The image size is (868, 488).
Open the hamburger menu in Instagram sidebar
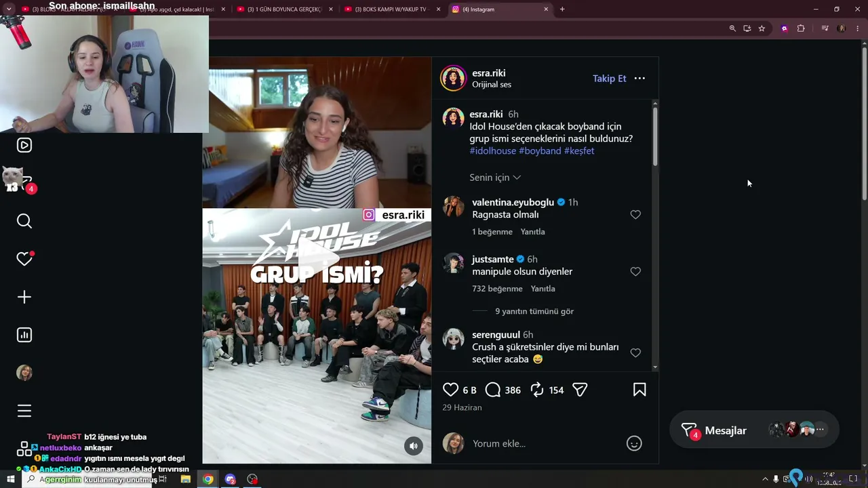click(24, 411)
